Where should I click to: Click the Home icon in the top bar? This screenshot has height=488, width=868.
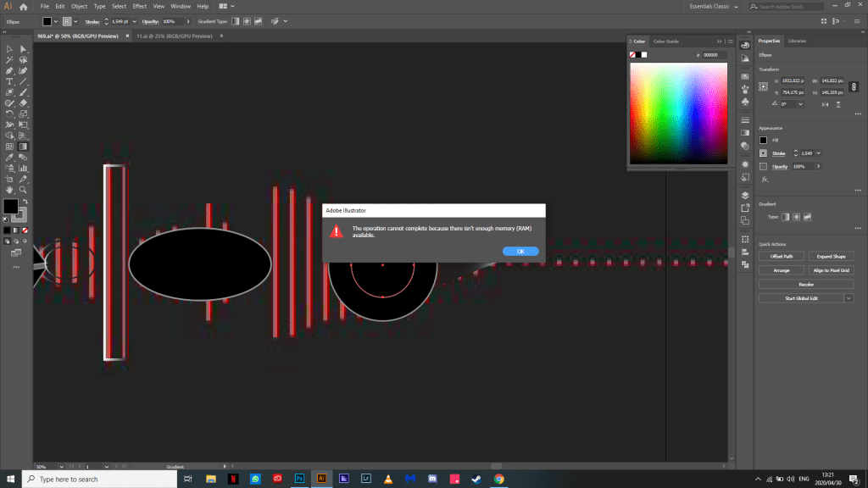(24, 7)
